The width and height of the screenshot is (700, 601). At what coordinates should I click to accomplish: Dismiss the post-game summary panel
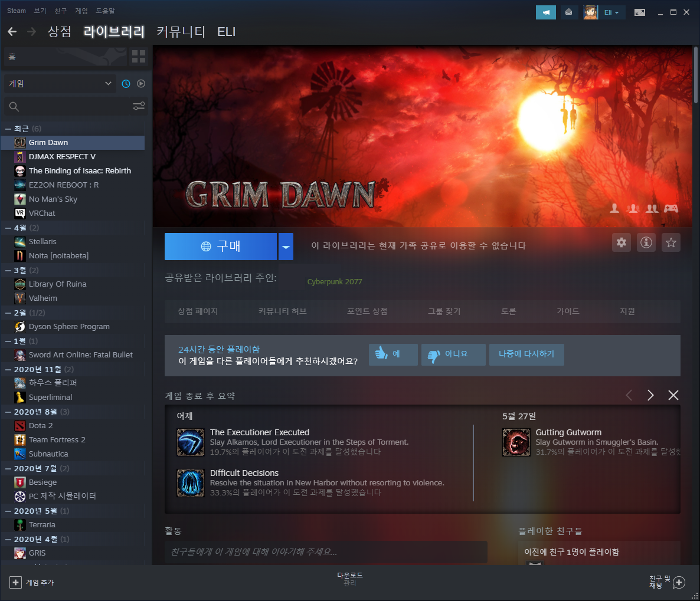tap(673, 395)
